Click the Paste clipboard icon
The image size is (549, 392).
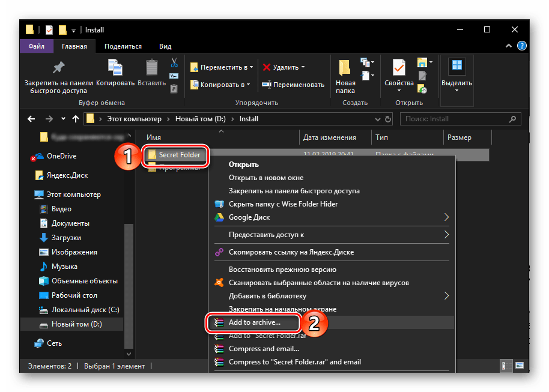point(151,68)
